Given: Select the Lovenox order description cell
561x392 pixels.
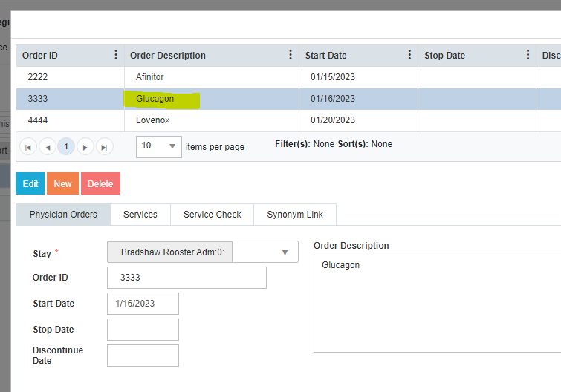Looking at the screenshot, I should [212, 120].
